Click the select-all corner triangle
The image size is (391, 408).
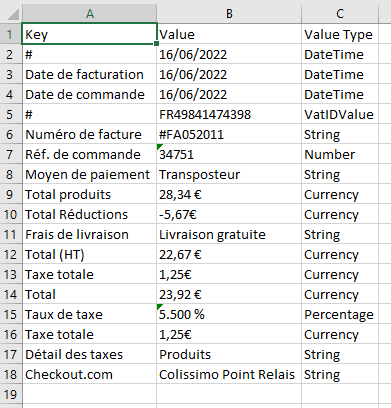13,14
